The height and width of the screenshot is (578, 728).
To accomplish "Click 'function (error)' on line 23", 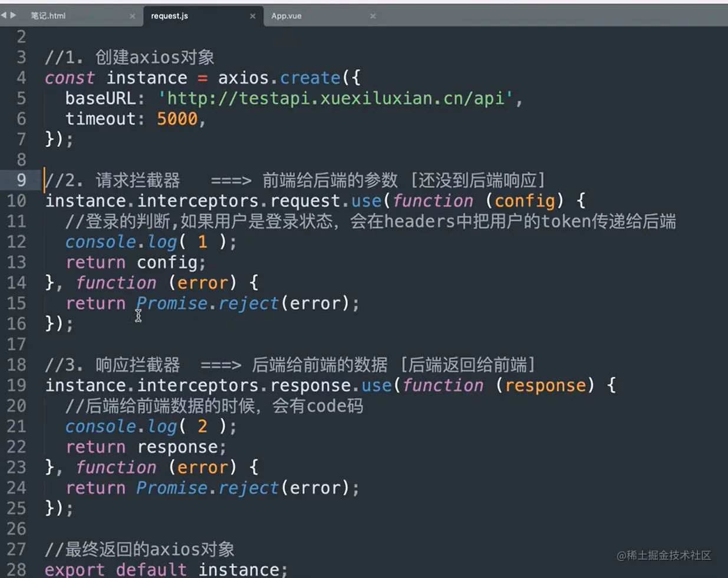I will tap(156, 467).
